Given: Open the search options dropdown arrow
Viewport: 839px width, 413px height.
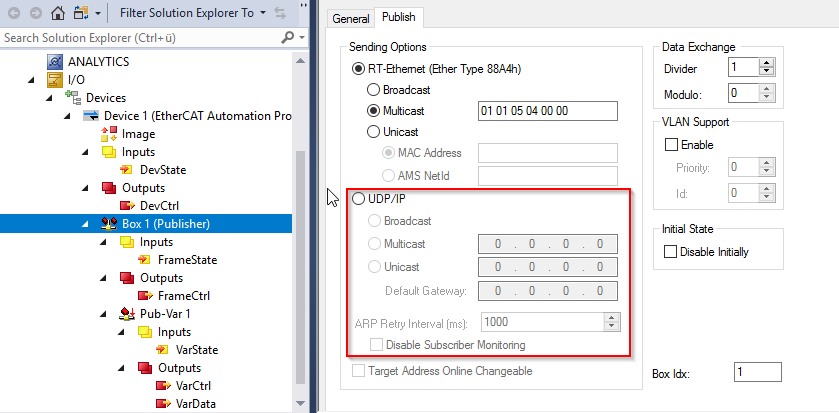Looking at the screenshot, I should coord(302,38).
